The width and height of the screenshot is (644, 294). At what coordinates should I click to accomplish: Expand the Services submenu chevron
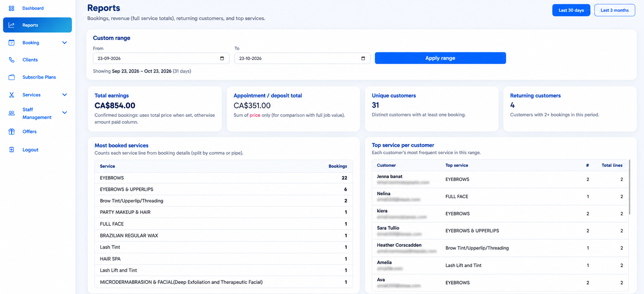65,95
